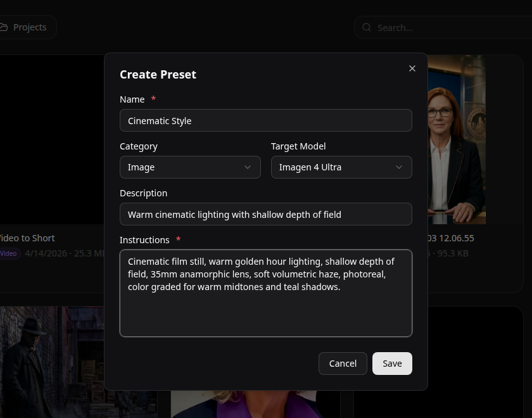The height and width of the screenshot is (418, 532).
Task: Click the Video tag badge
Action: click(x=9, y=253)
